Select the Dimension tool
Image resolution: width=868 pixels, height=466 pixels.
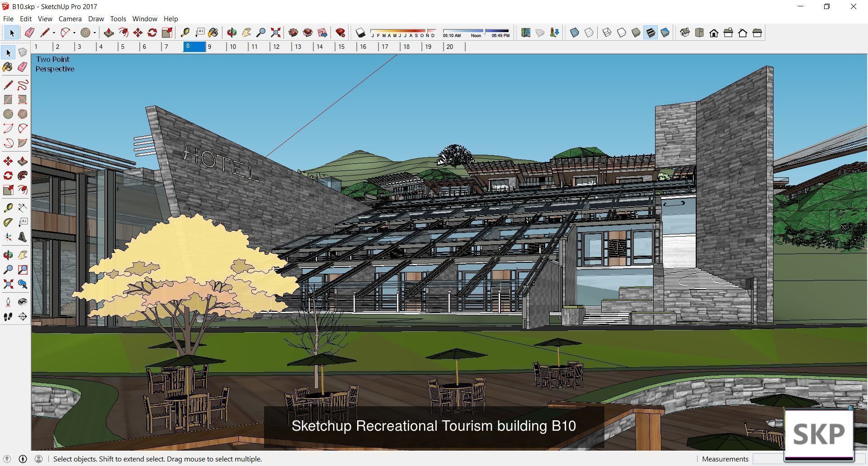[23, 208]
